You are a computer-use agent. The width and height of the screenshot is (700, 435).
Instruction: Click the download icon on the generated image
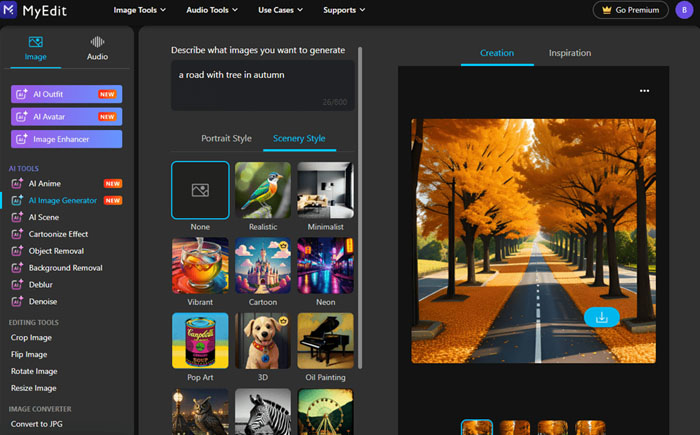coord(601,317)
